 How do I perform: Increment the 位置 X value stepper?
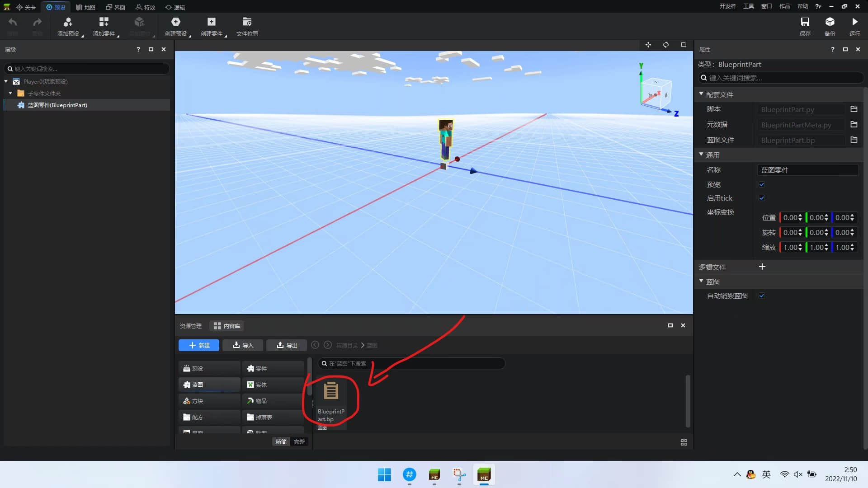(800, 216)
